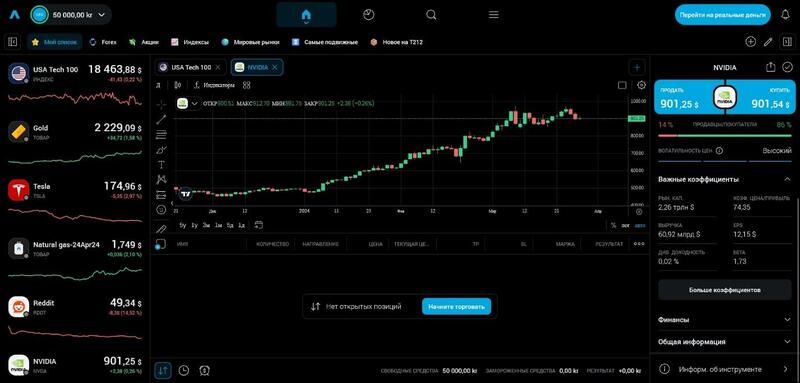This screenshot has height=383, width=800.
Task: Open the home tab icon
Action: pos(306,15)
